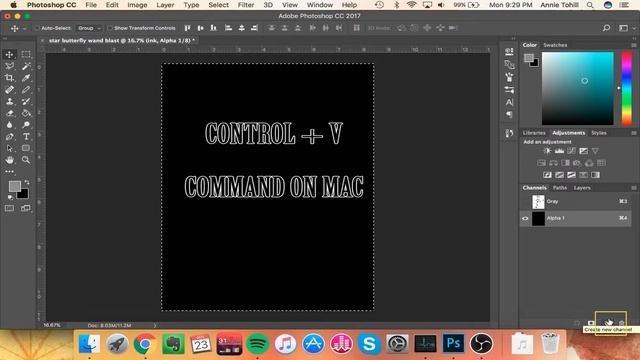Image resolution: width=640 pixels, height=360 pixels.
Task: Open the Window menu
Action: coord(320,5)
